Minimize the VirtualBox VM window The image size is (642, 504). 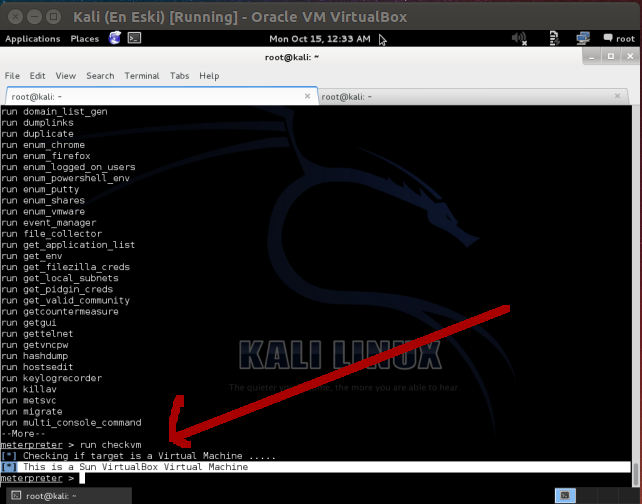[34, 17]
